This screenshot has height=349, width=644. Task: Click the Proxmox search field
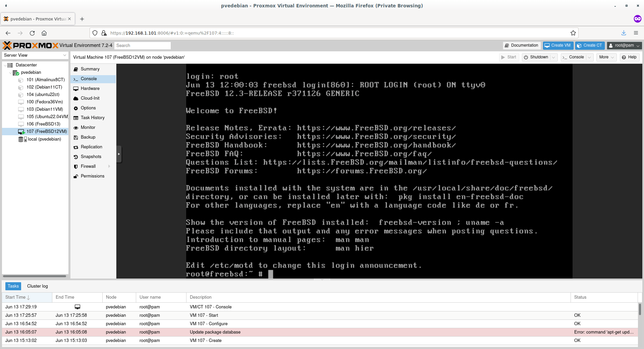coord(142,46)
